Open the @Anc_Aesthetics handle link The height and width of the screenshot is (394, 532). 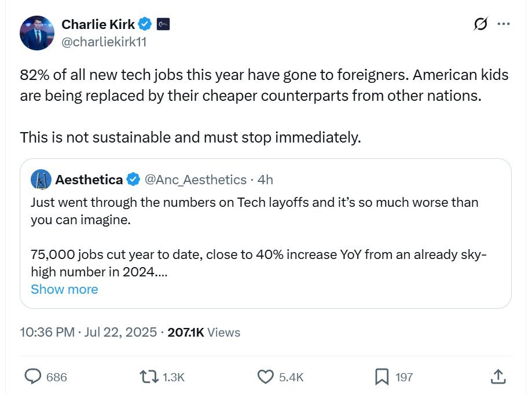click(x=195, y=180)
